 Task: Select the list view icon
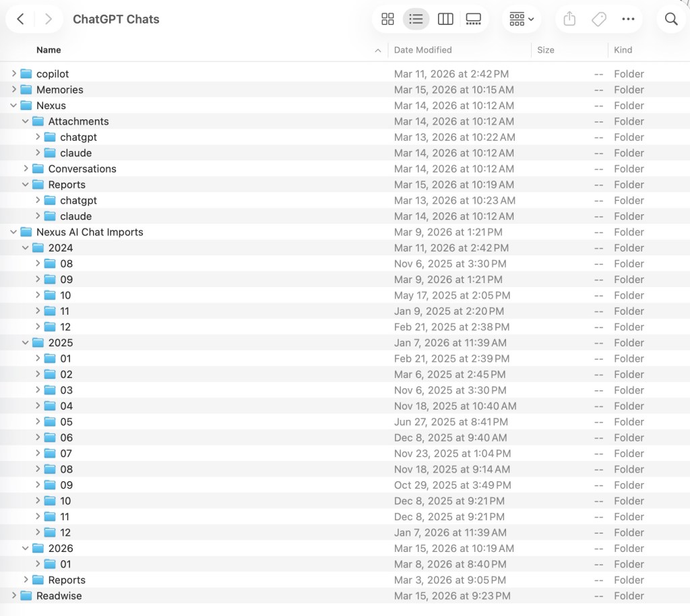click(x=416, y=20)
